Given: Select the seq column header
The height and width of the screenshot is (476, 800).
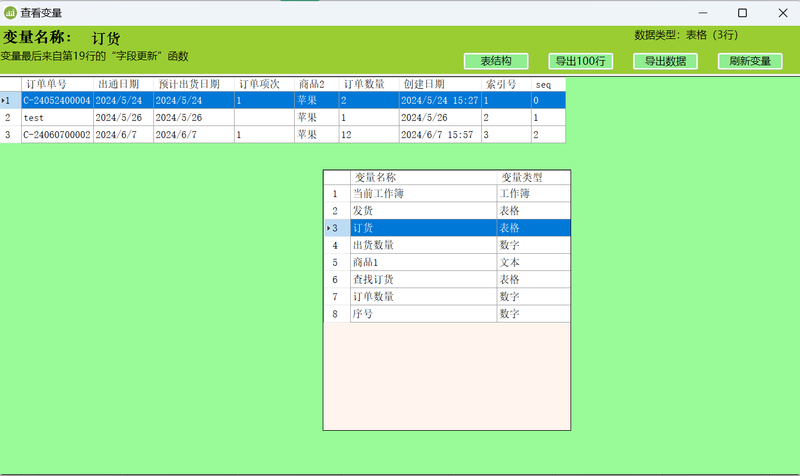Looking at the screenshot, I should (548, 84).
